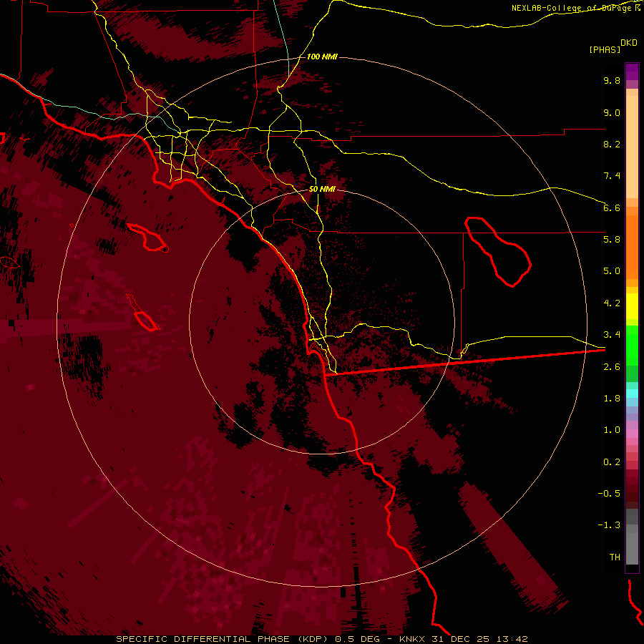The width and height of the screenshot is (644, 644).
Task: Click the bright yellow band of the color bar
Action: coord(632,306)
